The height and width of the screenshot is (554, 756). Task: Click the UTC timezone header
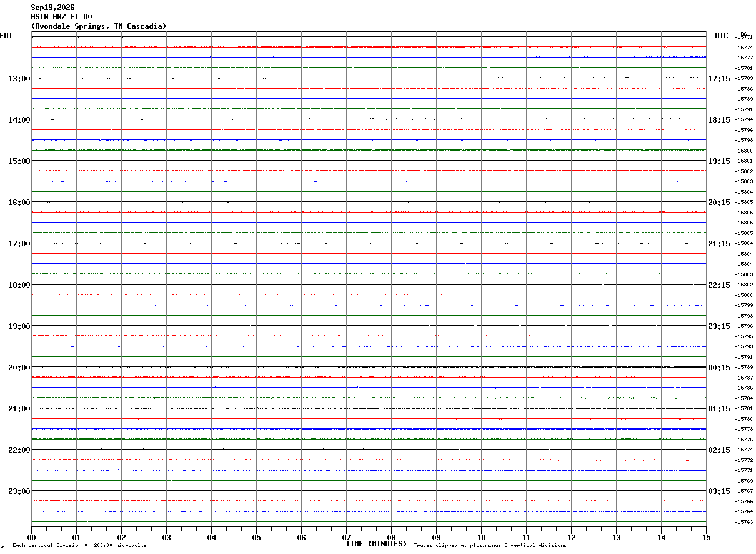pyautogui.click(x=722, y=36)
